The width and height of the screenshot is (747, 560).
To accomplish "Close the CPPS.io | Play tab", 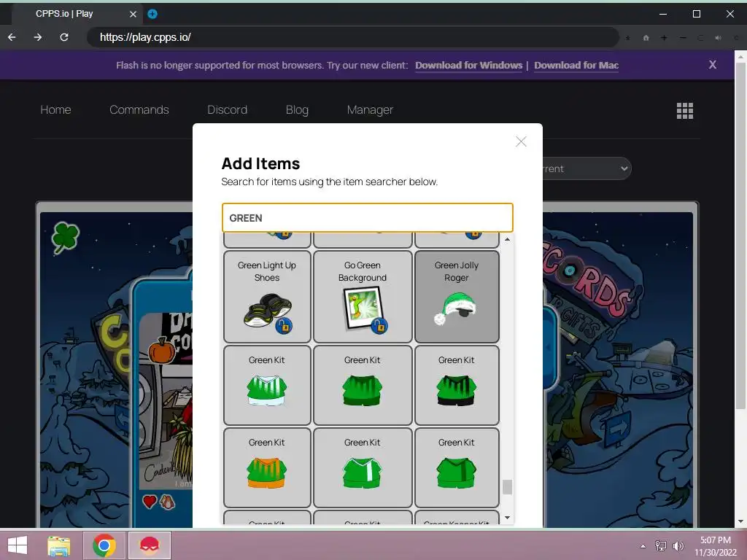I will (133, 15).
